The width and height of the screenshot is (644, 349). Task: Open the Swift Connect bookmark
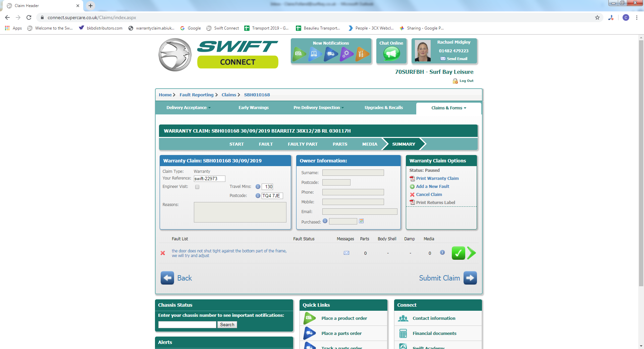tap(223, 28)
